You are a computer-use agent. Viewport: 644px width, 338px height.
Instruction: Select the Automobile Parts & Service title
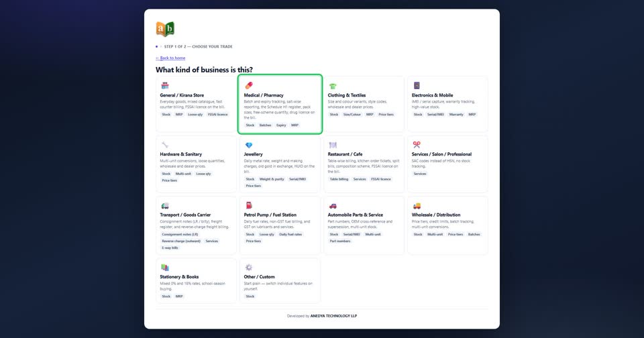pos(356,215)
